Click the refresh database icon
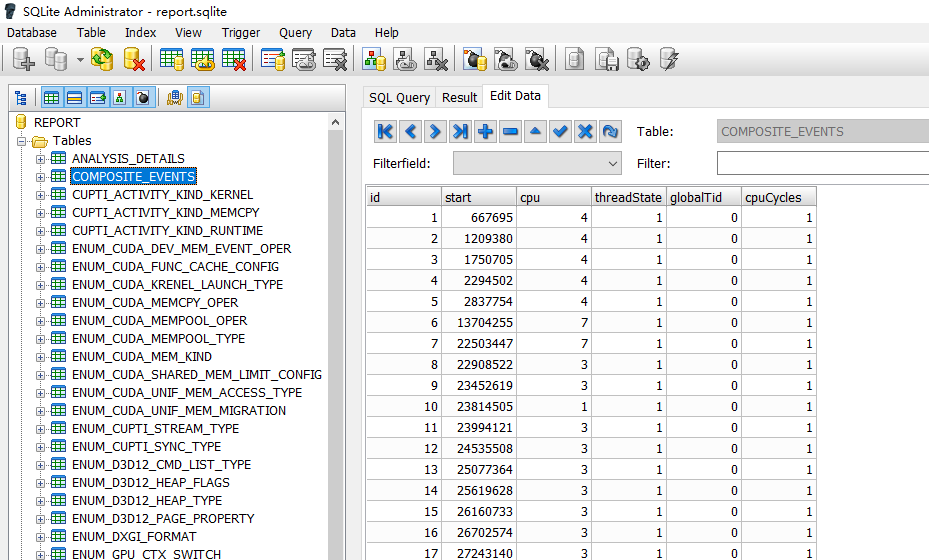 102,60
